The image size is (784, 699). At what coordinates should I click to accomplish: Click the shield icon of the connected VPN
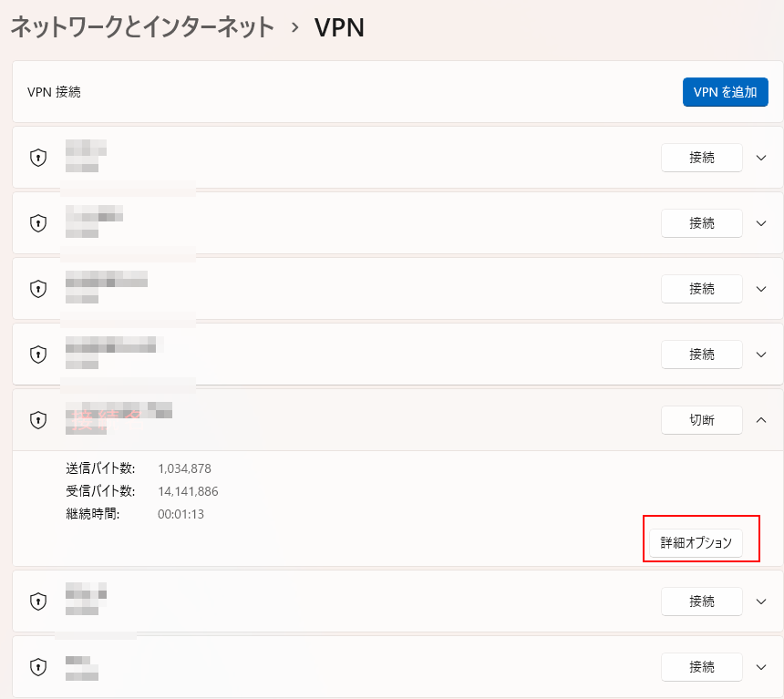click(x=38, y=420)
